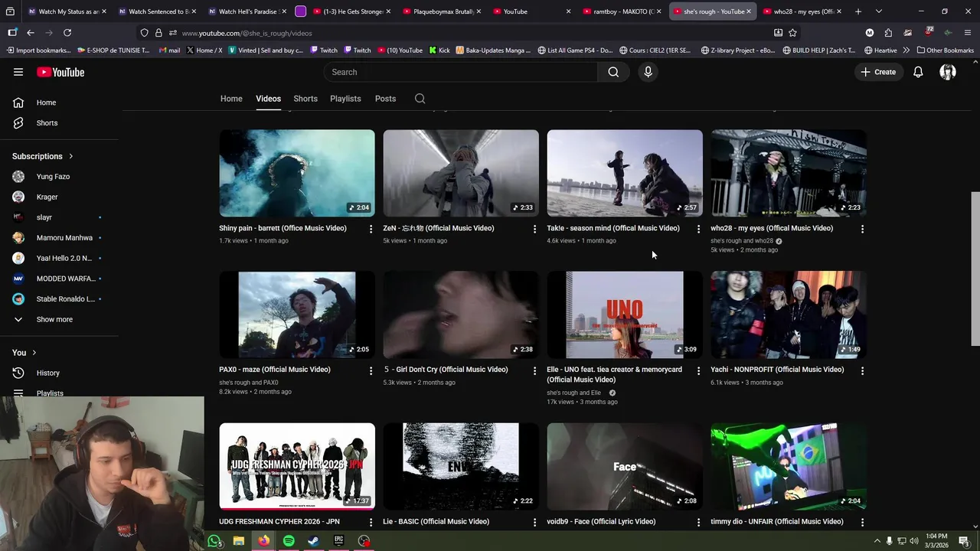Click the browser address bar URL
The image size is (980, 551).
(x=247, y=33)
